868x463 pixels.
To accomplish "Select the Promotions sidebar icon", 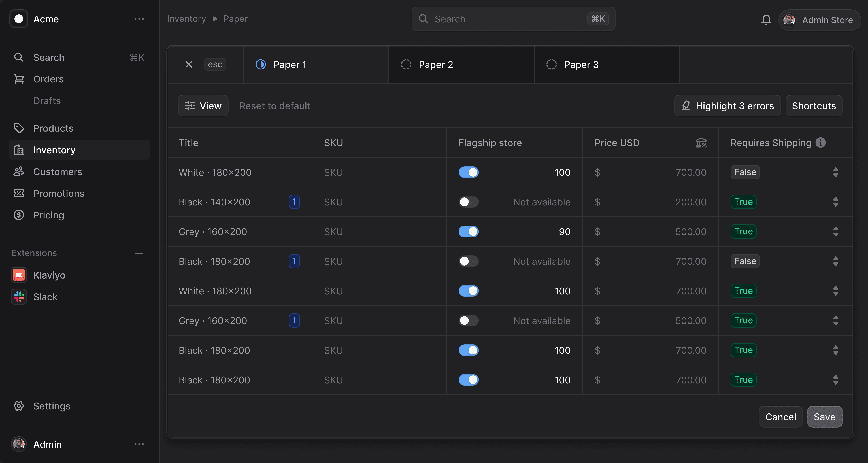I will click(19, 193).
